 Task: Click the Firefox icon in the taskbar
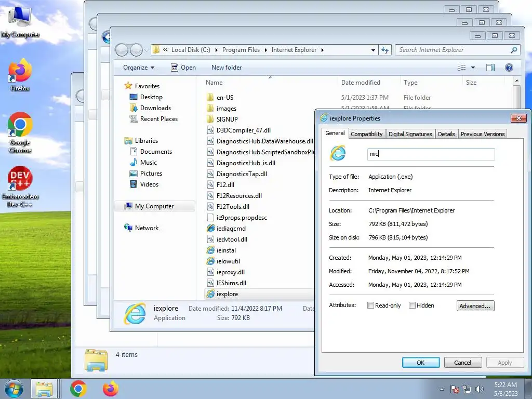click(x=111, y=389)
